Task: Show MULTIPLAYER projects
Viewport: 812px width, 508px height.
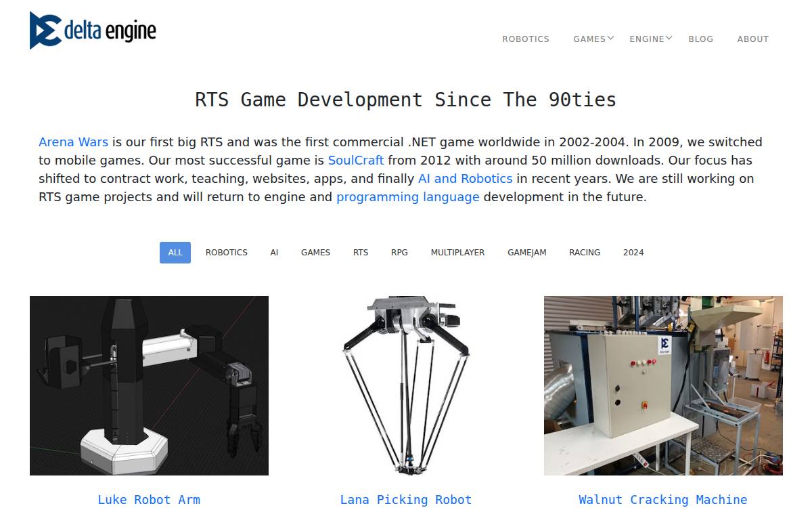Action: pyautogui.click(x=457, y=253)
